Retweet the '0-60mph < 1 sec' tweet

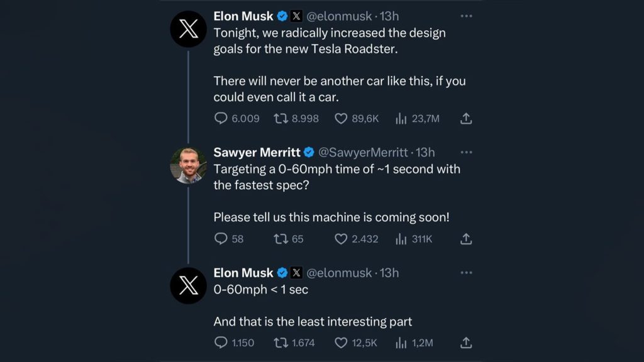(x=281, y=343)
